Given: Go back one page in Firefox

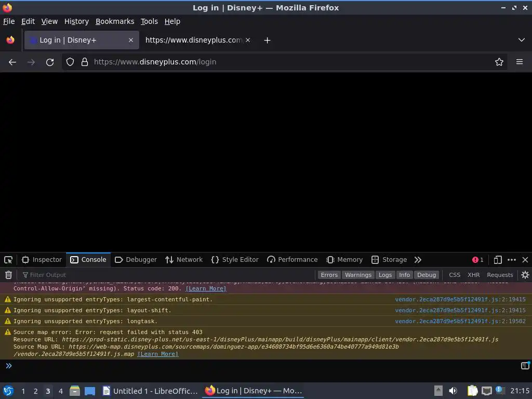Looking at the screenshot, I should pyautogui.click(x=12, y=62).
